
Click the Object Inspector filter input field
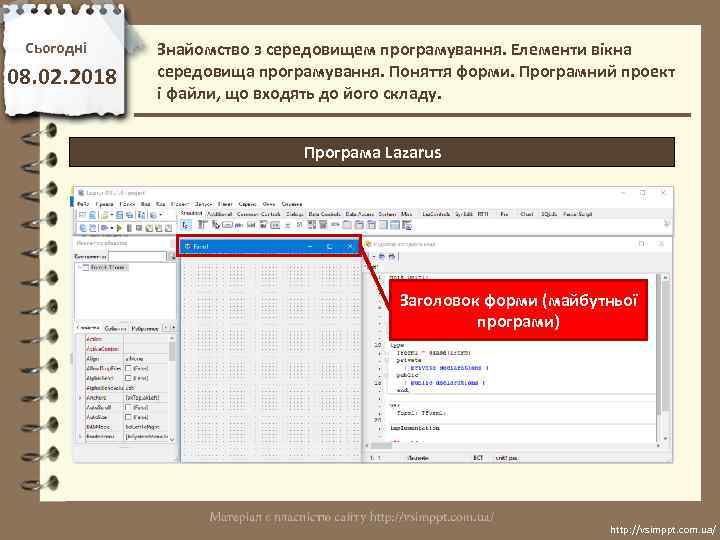pos(137,256)
